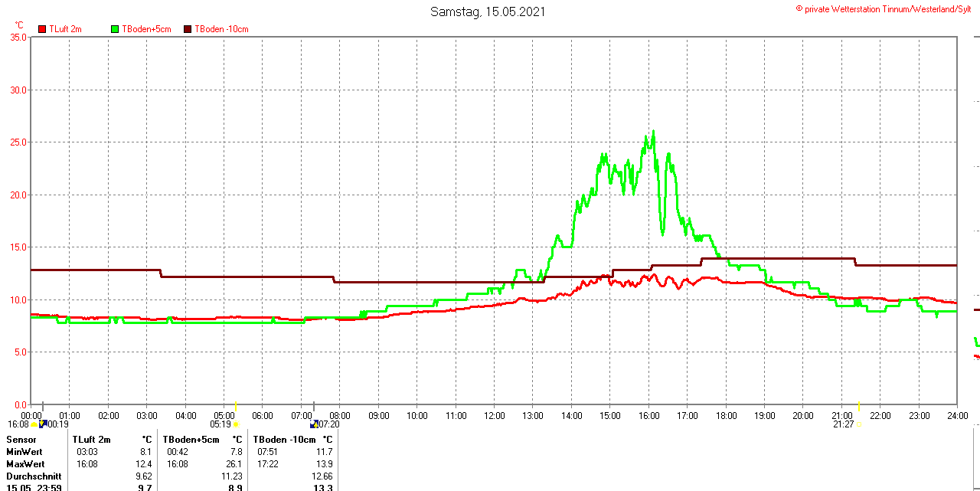Click the moonset icon beside 07:20
The height and width of the screenshot is (491, 980).
point(313,424)
